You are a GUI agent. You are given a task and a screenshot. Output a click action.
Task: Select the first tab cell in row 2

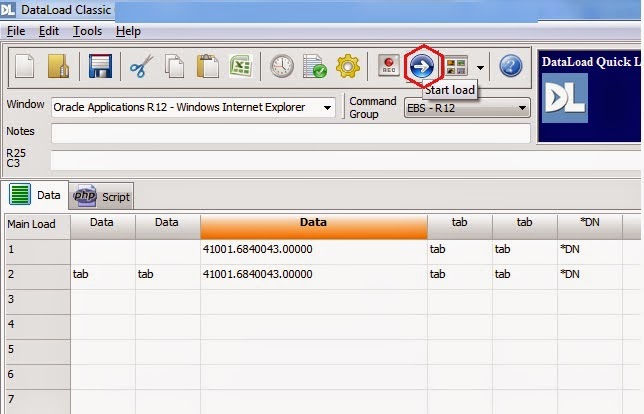click(103, 277)
